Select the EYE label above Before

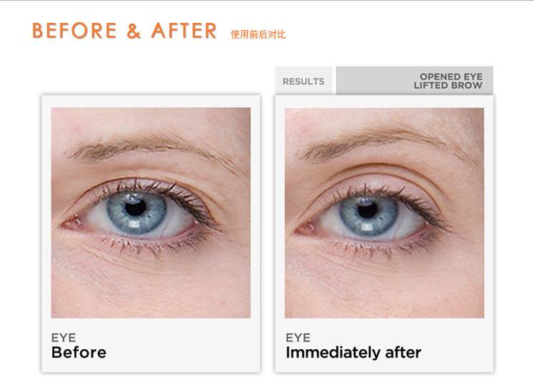click(64, 338)
